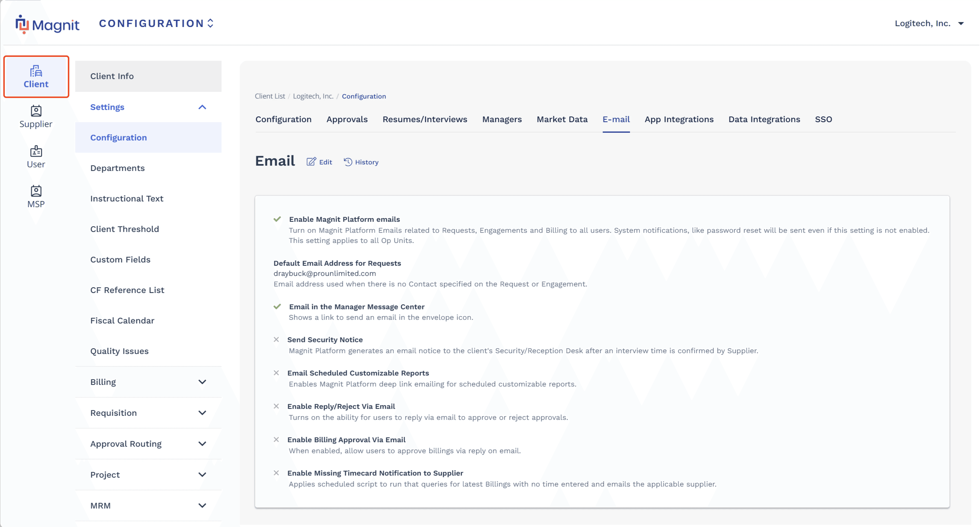Image resolution: width=980 pixels, height=527 pixels.
Task: Select Client Info in side menu
Action: pos(112,76)
